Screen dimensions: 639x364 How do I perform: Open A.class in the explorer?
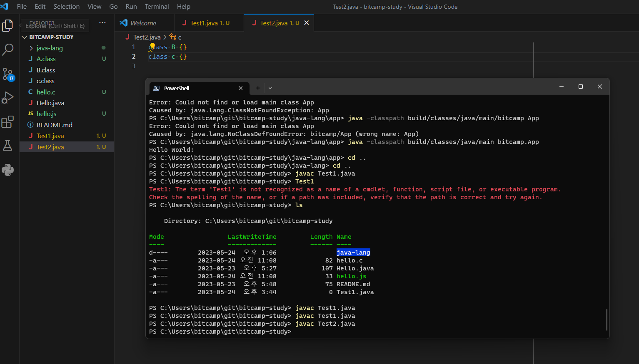tap(67, 59)
